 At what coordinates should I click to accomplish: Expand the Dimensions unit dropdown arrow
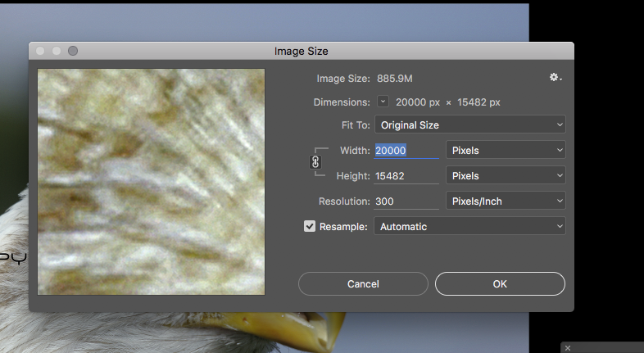(383, 102)
